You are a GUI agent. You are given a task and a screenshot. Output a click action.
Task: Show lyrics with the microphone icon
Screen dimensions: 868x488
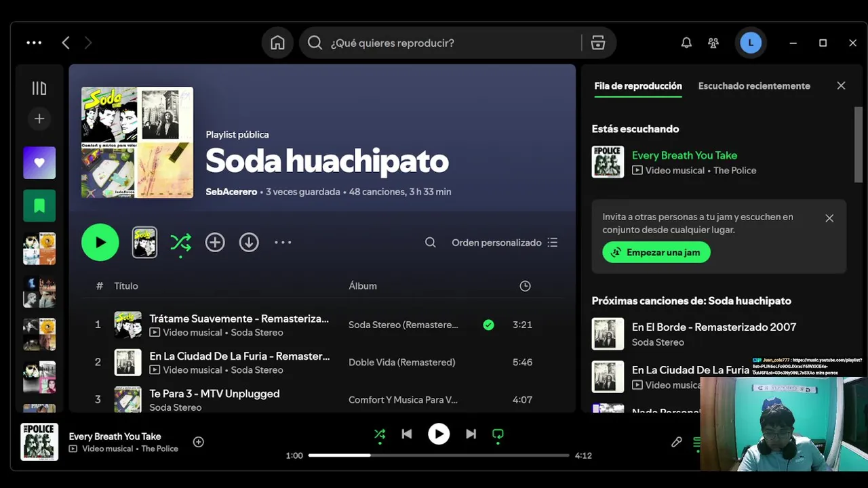676,442
